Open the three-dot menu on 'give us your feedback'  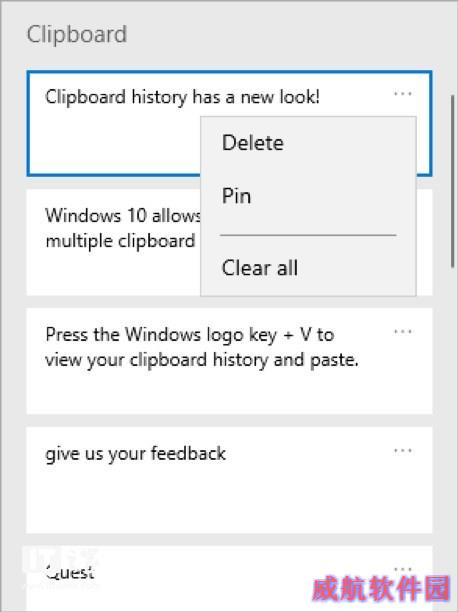click(x=403, y=451)
